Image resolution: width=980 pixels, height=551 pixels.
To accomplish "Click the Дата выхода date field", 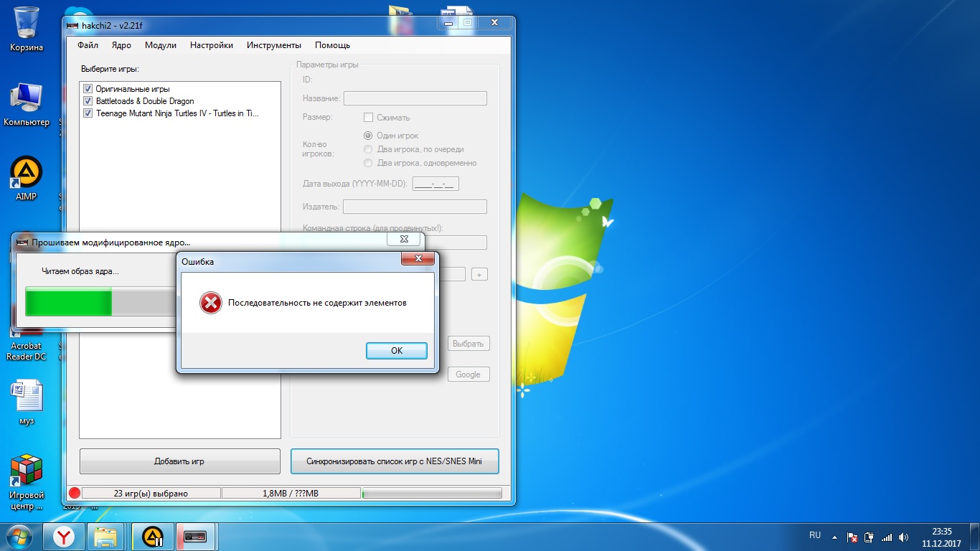I will pos(436,184).
